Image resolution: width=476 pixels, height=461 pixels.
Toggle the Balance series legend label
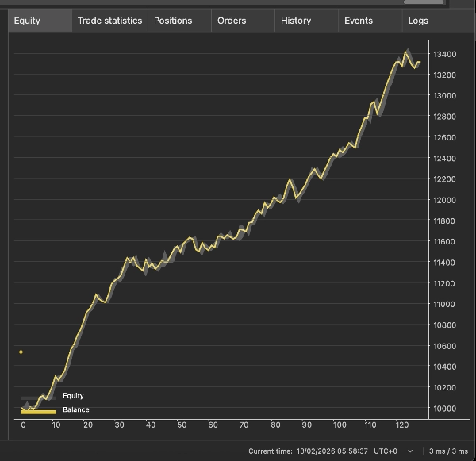[x=76, y=409]
